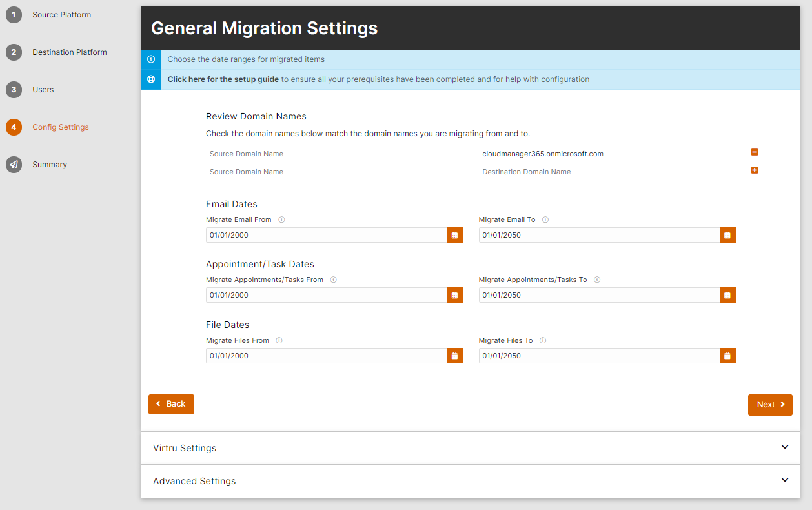812x510 pixels.
Task: Click the Back button
Action: click(x=171, y=404)
